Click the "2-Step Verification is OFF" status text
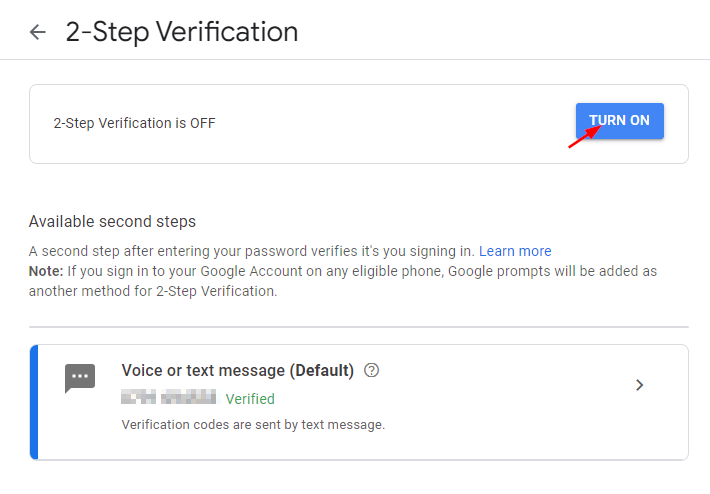 (134, 123)
